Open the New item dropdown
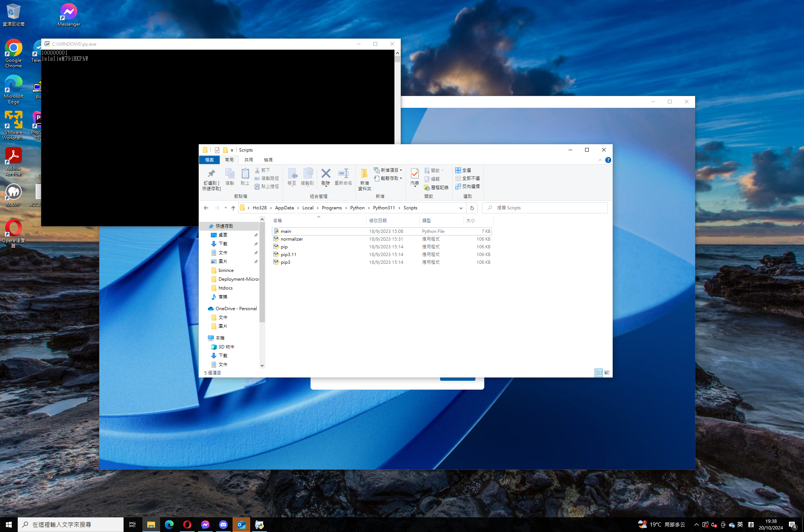This screenshot has height=532, width=804. (x=388, y=170)
